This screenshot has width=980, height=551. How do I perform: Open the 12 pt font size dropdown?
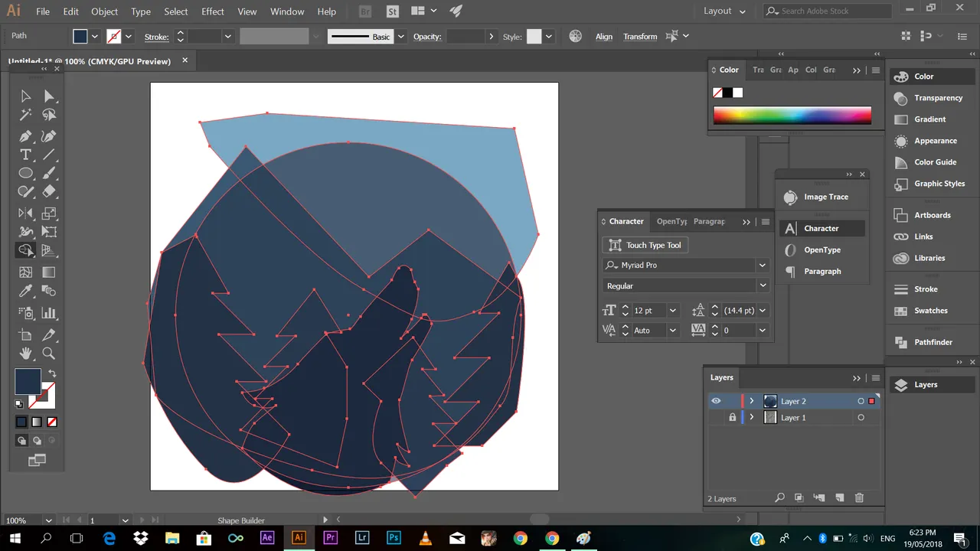(672, 310)
